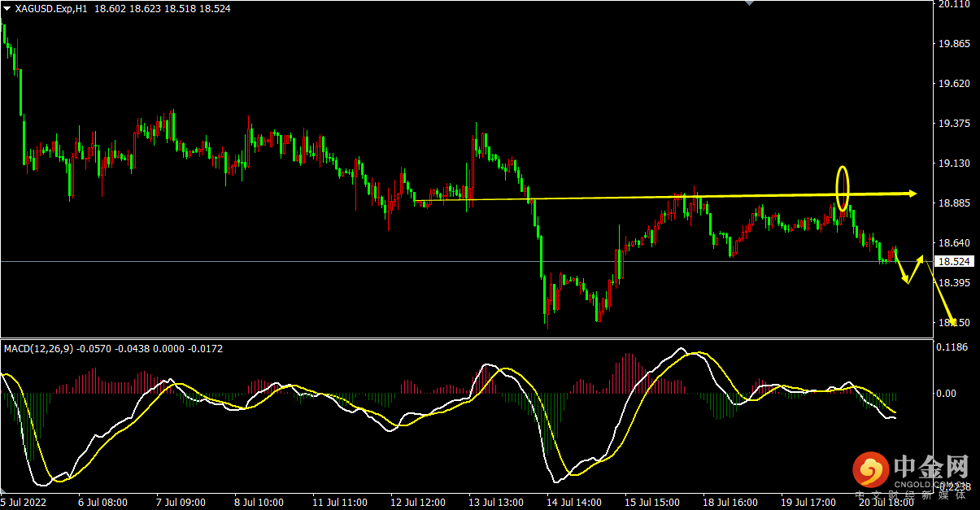
Task: Click the low price value 18.518 in header
Action: tap(179, 8)
